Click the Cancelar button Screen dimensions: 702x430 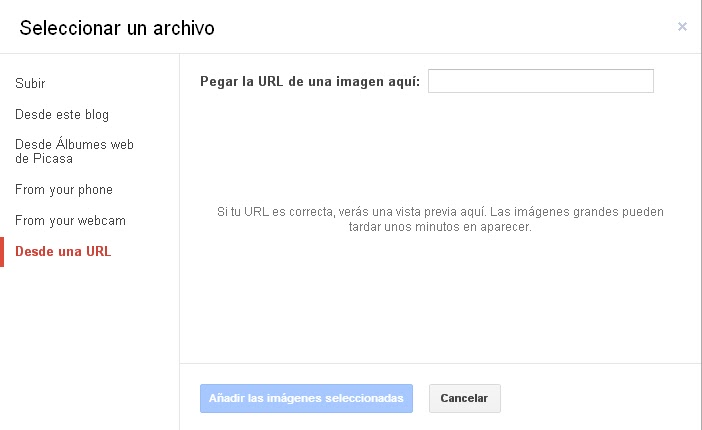[465, 398]
